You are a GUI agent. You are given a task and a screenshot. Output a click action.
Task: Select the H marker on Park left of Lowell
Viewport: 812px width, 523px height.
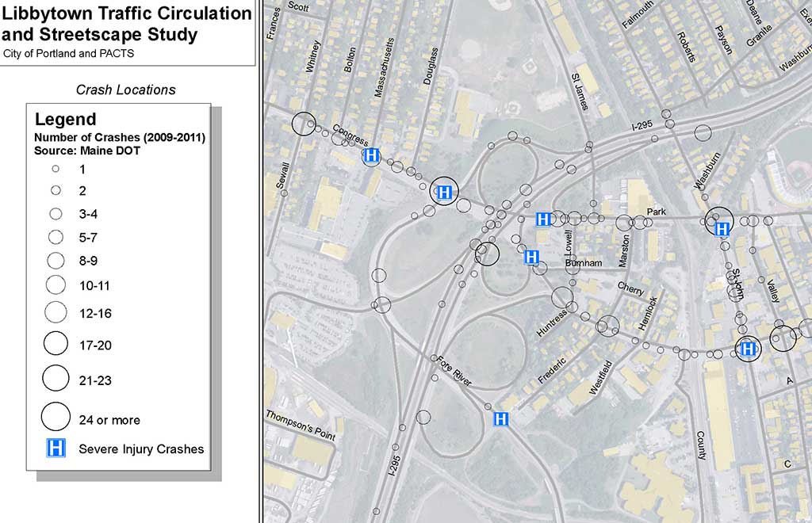pos(543,220)
